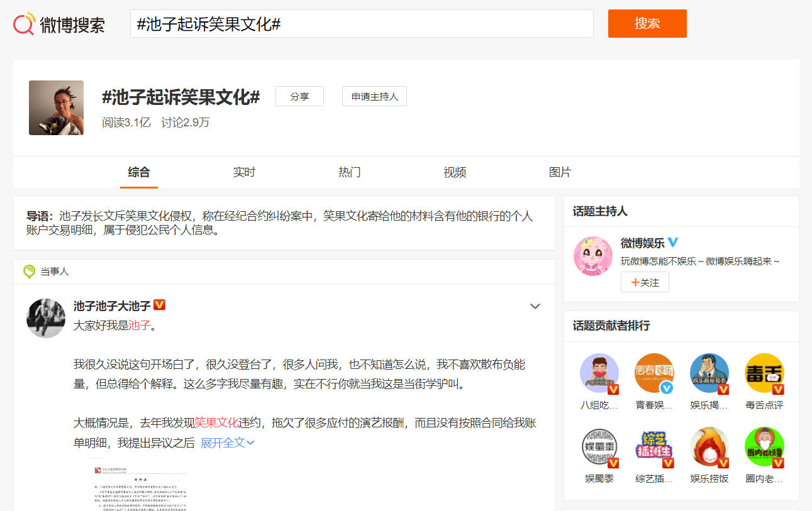812x511 pixels.
Task: Open the topic cover photo thumbnail
Action: [x=56, y=107]
